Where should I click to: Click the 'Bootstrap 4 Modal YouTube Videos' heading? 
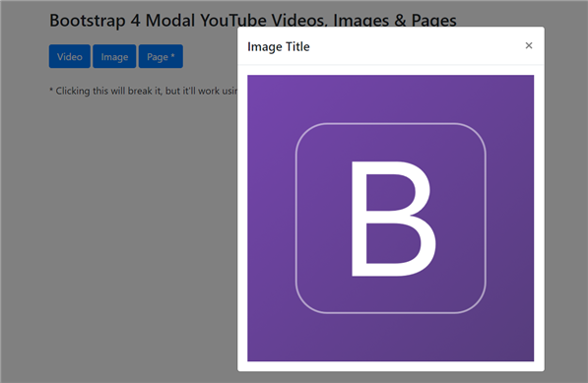point(253,21)
